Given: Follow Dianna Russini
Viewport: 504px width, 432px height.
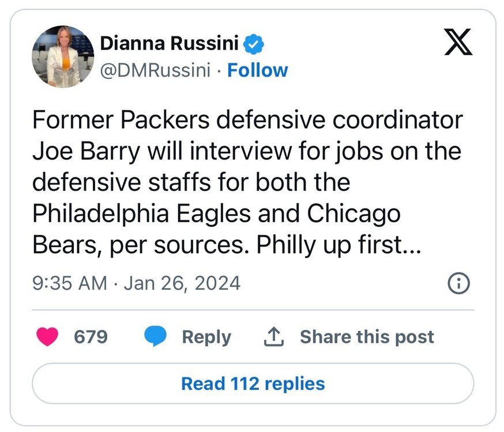Looking at the screenshot, I should (x=258, y=70).
